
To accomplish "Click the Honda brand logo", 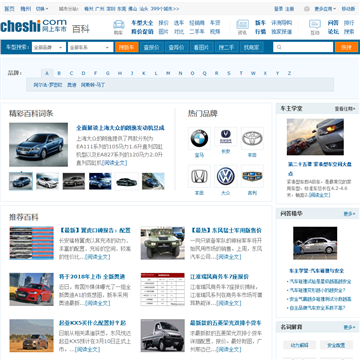I will coord(199,176).
